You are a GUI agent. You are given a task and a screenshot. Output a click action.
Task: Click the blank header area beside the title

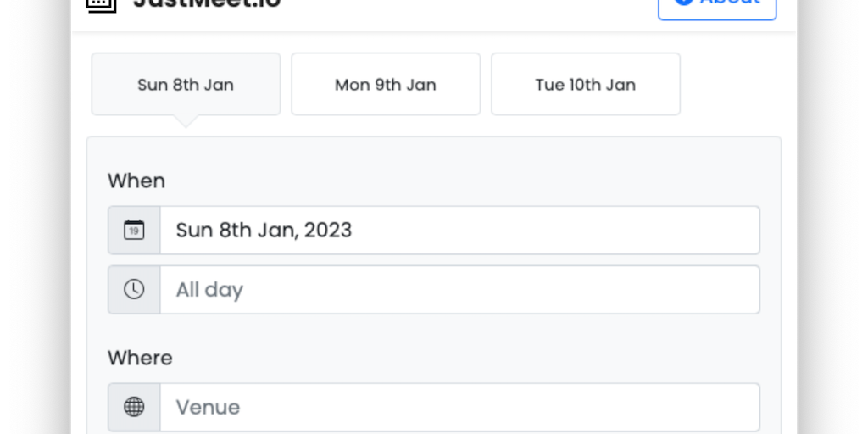[x=466, y=8]
